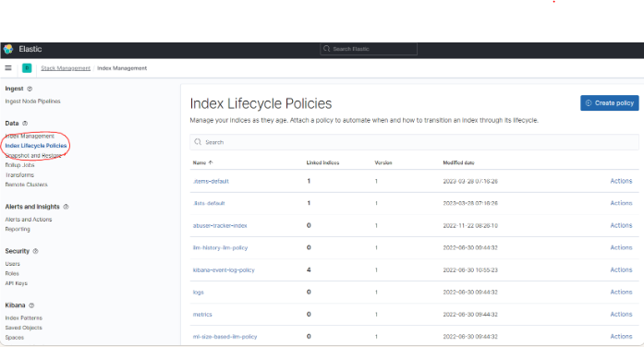Open Ingest Node Pipelines in sidebar
644x347 pixels.
(33, 102)
